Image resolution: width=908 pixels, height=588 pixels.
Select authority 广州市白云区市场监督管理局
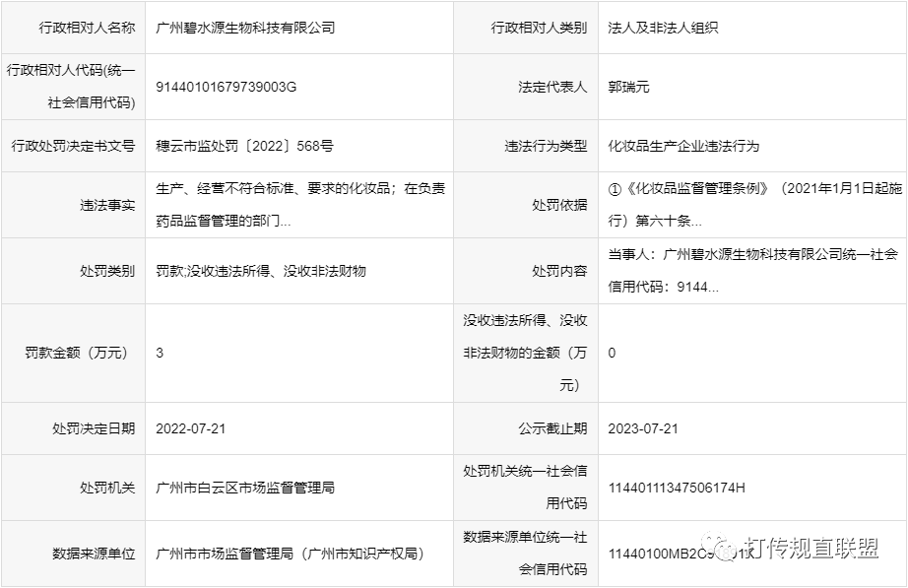245,488
